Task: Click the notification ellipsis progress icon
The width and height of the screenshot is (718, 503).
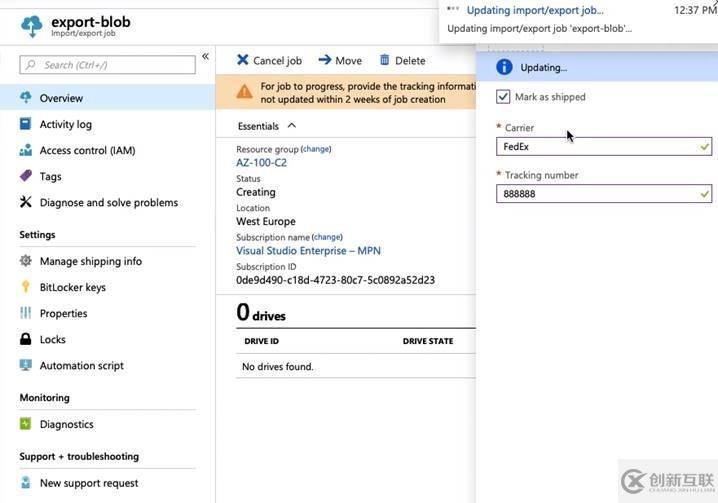Action: 453,9
